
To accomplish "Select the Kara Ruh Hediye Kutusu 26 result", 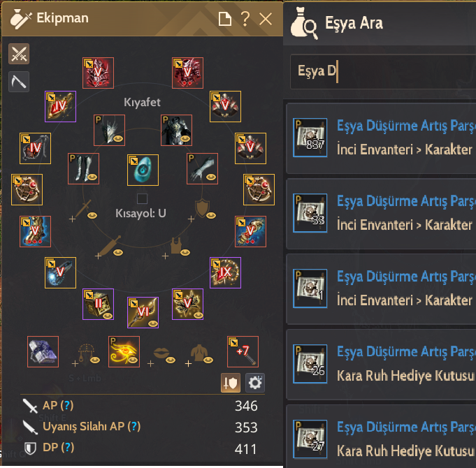I will click(381, 364).
